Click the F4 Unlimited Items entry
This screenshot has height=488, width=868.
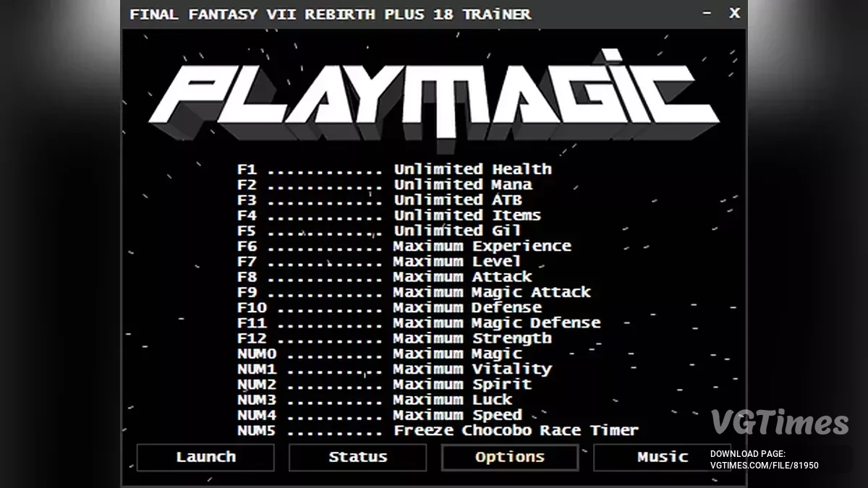[x=388, y=215]
